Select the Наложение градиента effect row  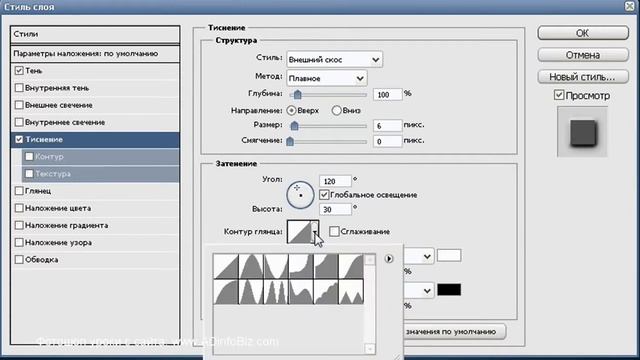click(95, 225)
